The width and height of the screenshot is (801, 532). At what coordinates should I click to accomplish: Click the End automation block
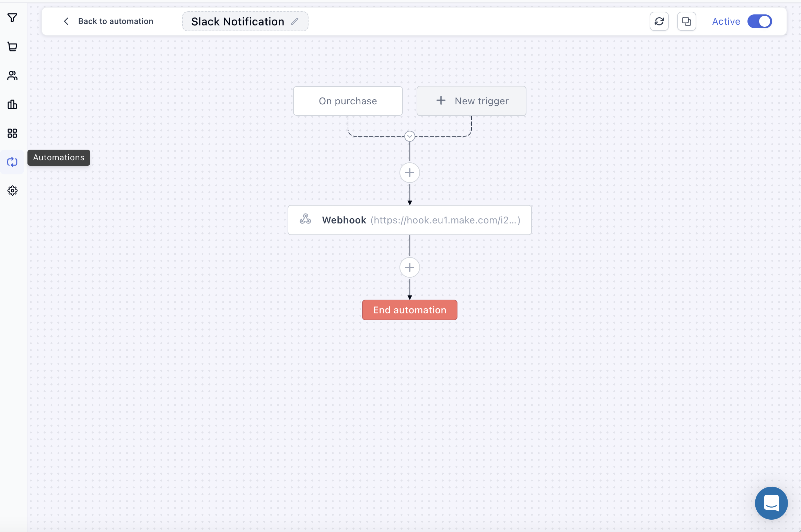(409, 310)
